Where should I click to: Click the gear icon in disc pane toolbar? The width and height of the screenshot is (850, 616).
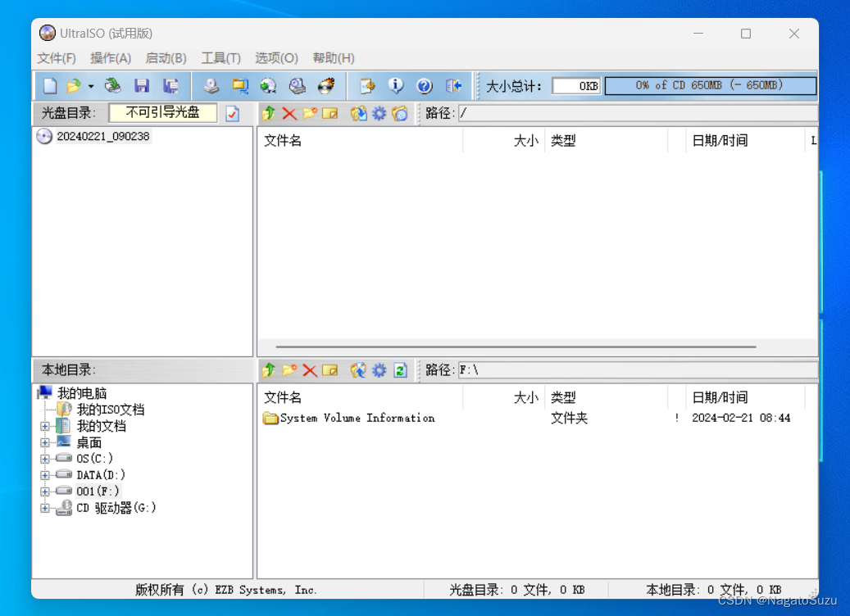coord(379,113)
